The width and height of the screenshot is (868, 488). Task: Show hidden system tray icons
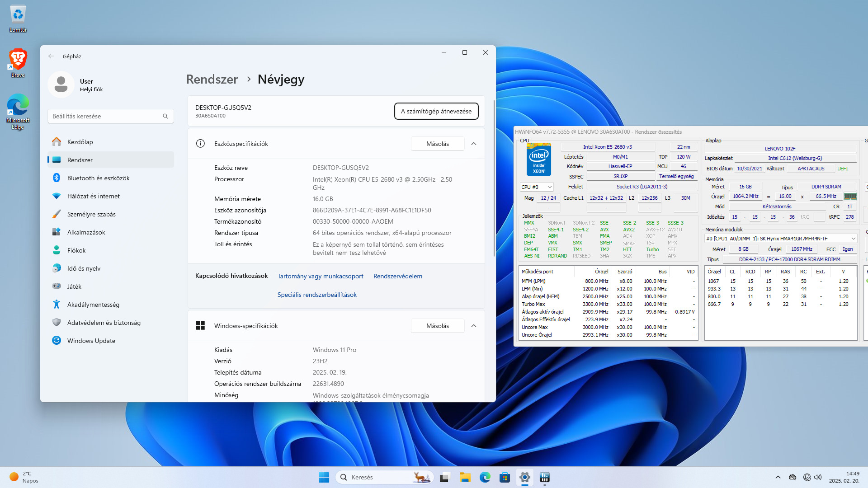pos(778,477)
